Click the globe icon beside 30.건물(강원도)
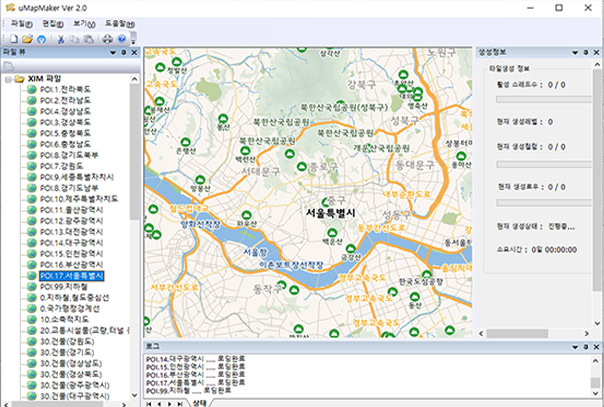Screen dimensions: 604x407 click(x=32, y=342)
